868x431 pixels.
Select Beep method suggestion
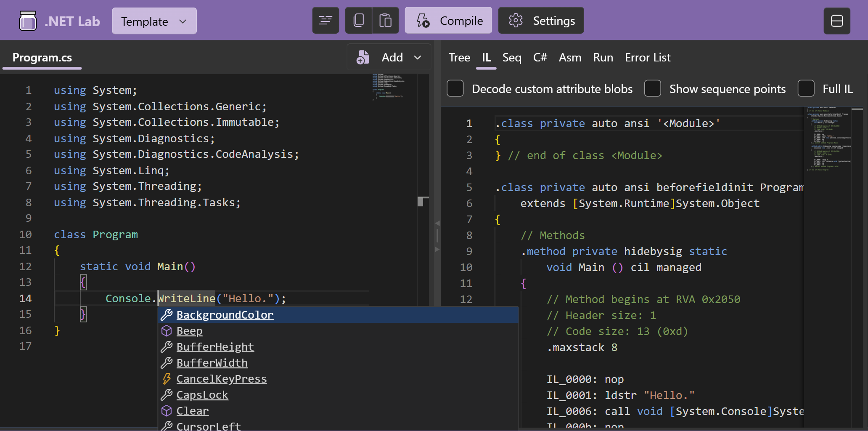338,331
